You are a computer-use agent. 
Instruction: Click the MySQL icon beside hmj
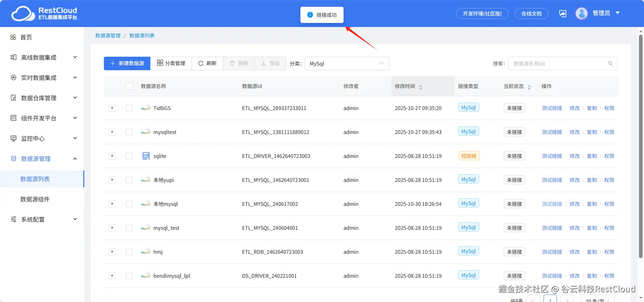tap(146, 252)
